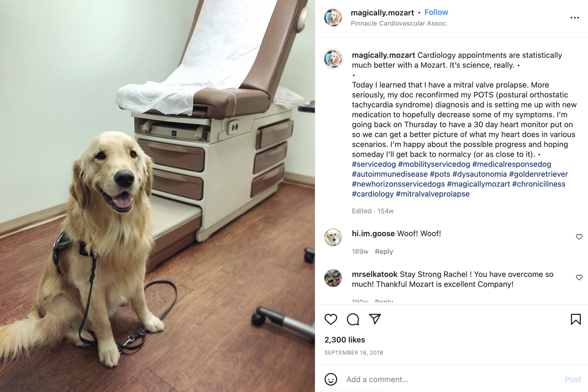Open the comment bubble icon
This screenshot has width=588, height=392.
coord(353,319)
